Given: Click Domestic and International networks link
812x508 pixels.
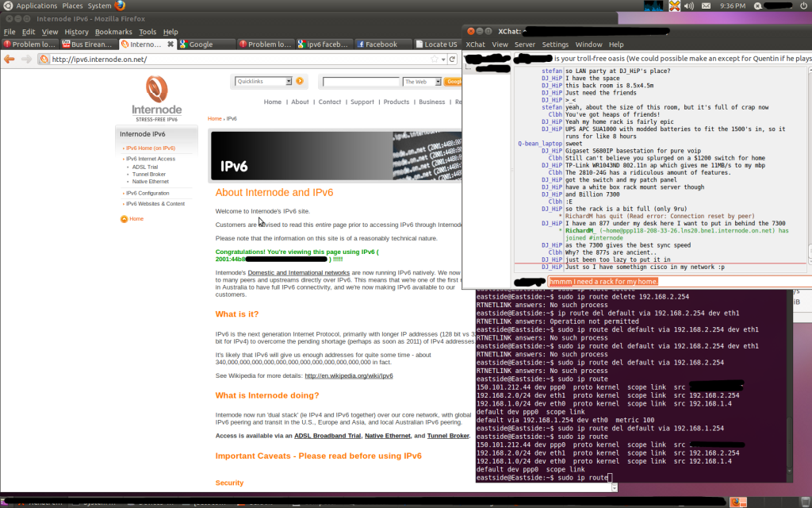Looking at the screenshot, I should [x=299, y=273].
